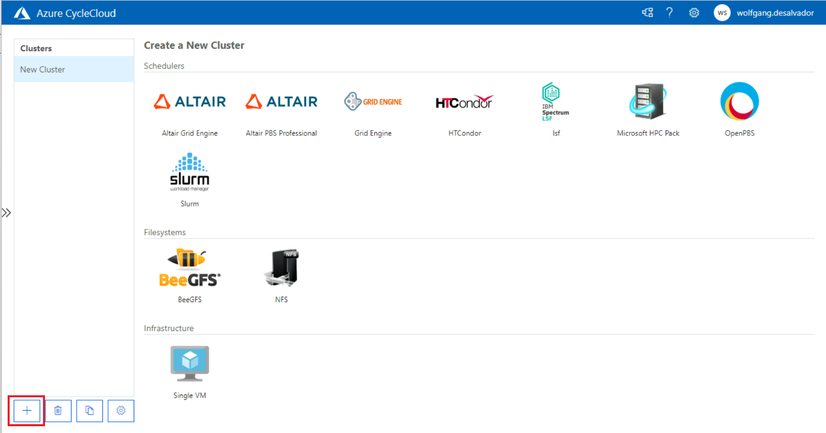Choose the Altair PBS Professional scheduler icon
This screenshot has width=826, height=433.
281,102
